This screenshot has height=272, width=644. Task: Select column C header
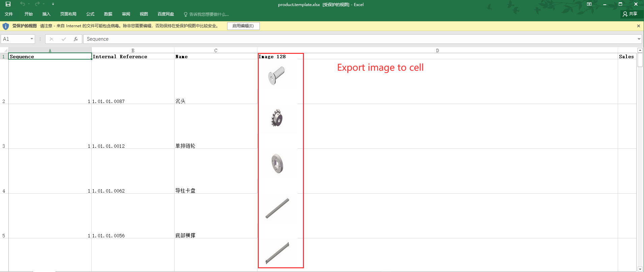(216, 50)
